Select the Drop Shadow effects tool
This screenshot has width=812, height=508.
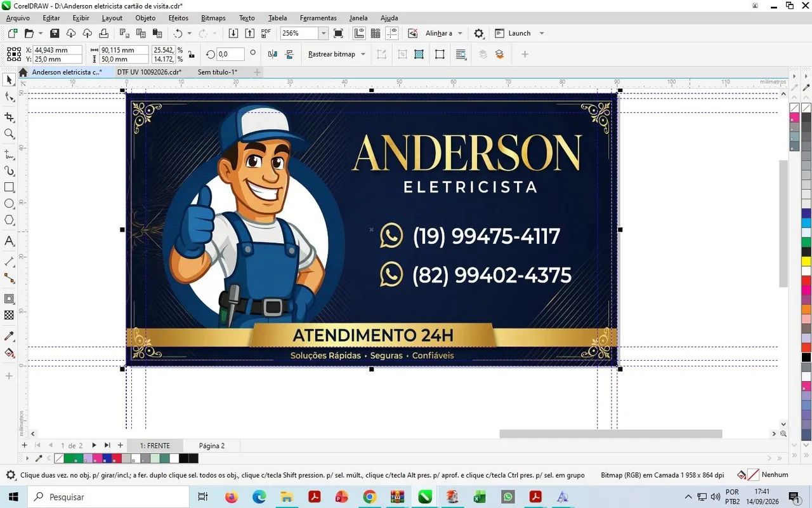click(9, 298)
